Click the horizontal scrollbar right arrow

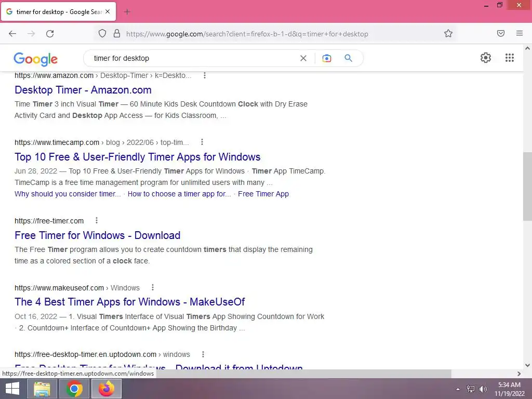519,374
